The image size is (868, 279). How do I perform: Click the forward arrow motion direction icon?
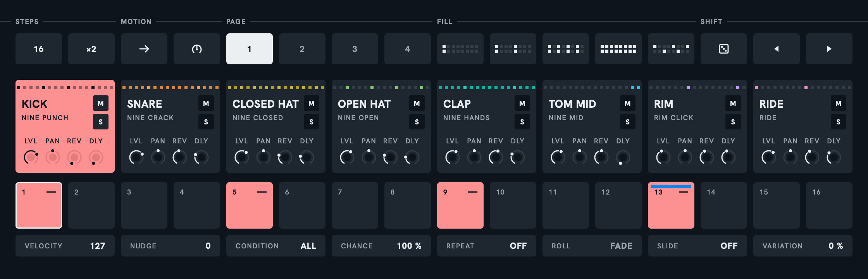pos(144,49)
